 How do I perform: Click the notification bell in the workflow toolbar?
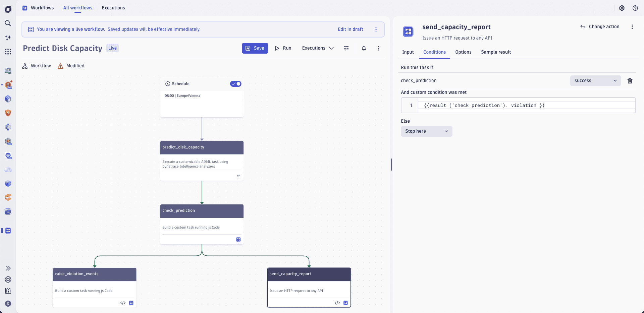(364, 48)
